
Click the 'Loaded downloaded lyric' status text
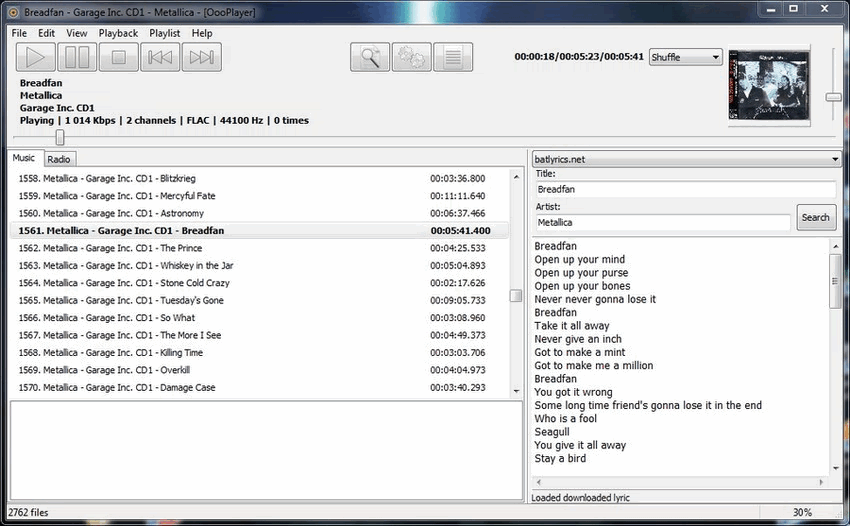point(580,497)
